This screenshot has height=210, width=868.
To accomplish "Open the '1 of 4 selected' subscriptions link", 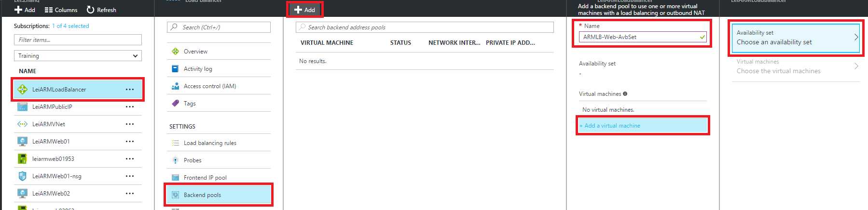I will pos(70,26).
